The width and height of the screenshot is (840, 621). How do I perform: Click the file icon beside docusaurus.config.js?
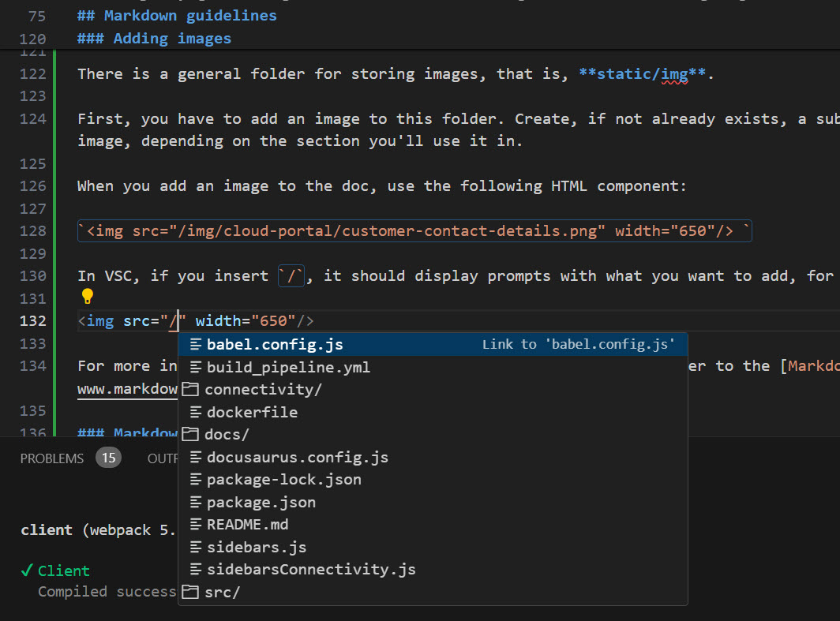coord(196,457)
